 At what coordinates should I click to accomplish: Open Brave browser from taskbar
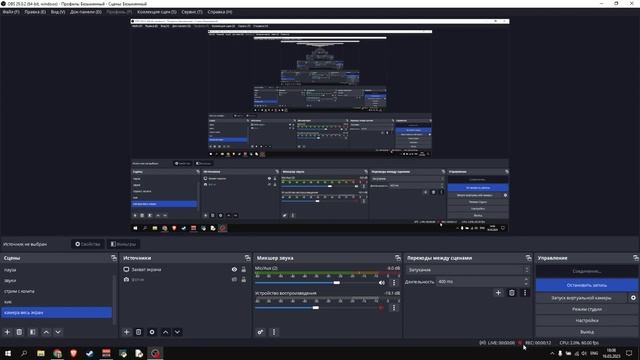coord(73,353)
